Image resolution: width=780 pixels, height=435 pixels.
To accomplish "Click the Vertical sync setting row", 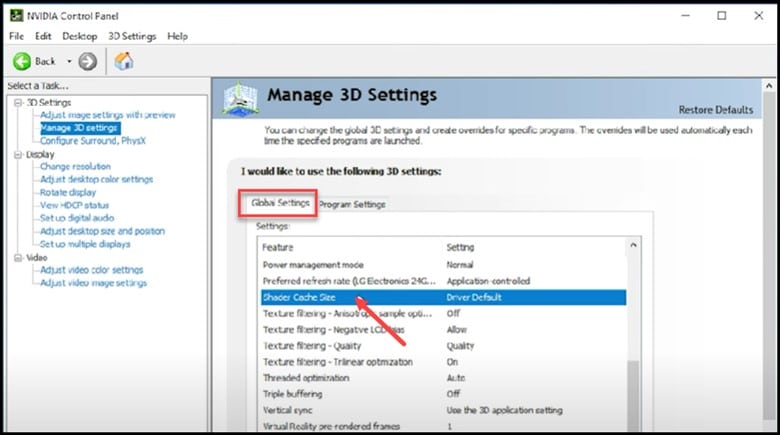I will pyautogui.click(x=440, y=410).
